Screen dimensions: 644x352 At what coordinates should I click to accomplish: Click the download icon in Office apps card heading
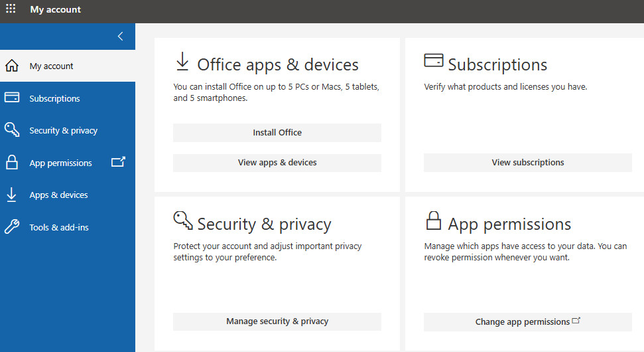pos(182,61)
